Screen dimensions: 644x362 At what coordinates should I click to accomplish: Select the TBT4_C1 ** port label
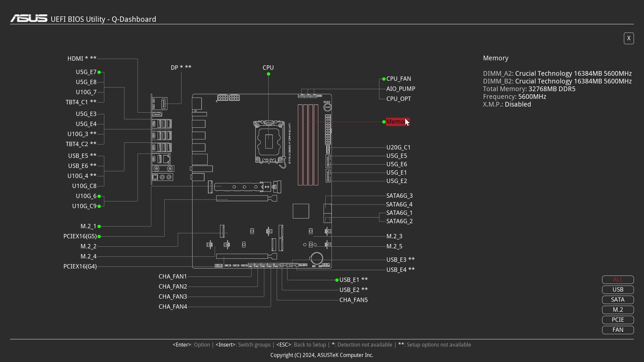click(x=81, y=102)
